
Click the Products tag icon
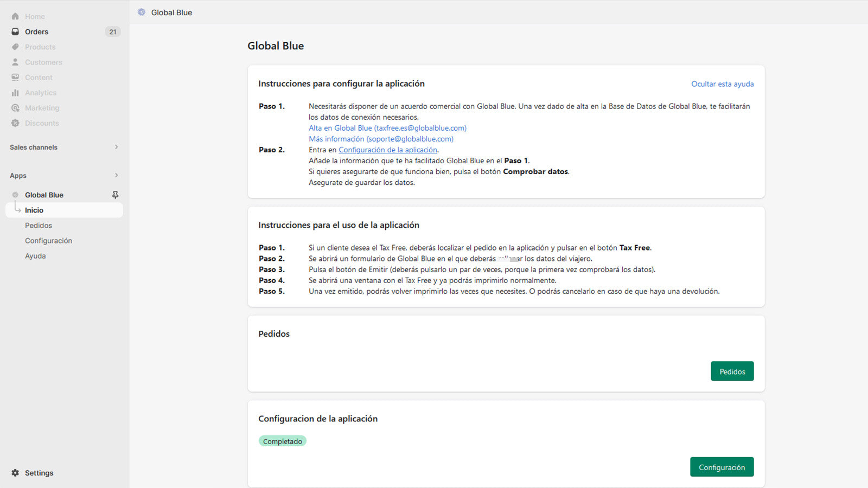pos(15,47)
